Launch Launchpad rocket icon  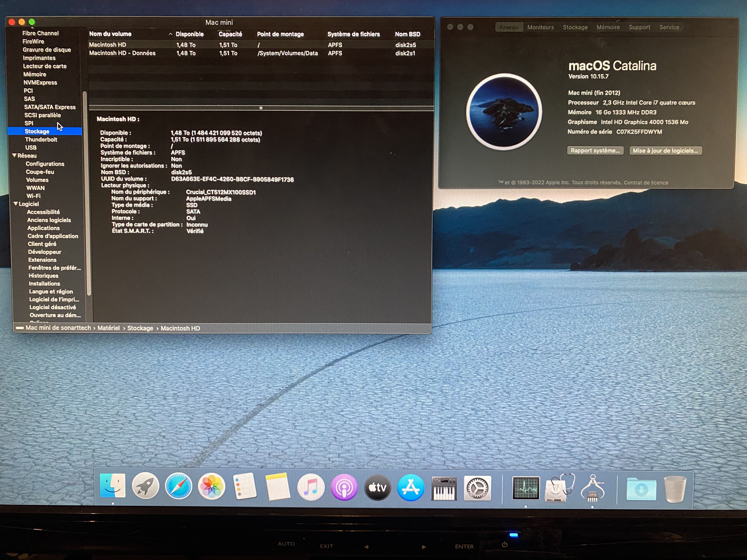coord(146,486)
